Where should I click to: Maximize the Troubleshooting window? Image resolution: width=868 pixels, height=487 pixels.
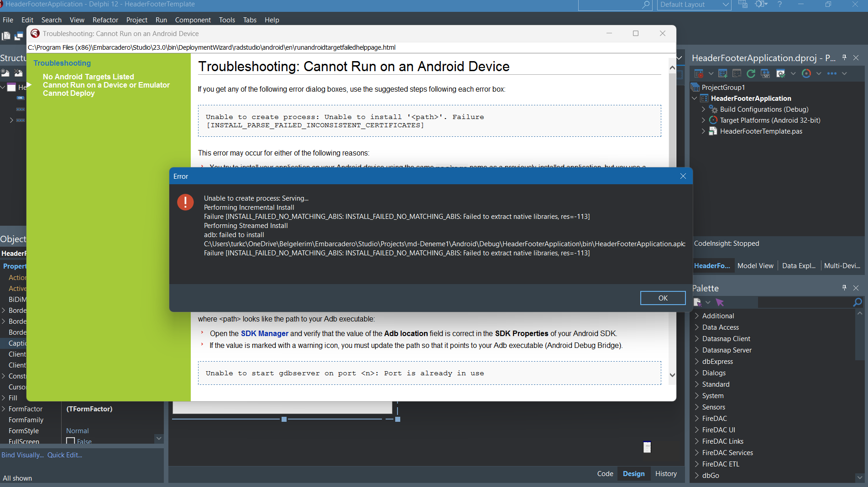pyautogui.click(x=636, y=33)
